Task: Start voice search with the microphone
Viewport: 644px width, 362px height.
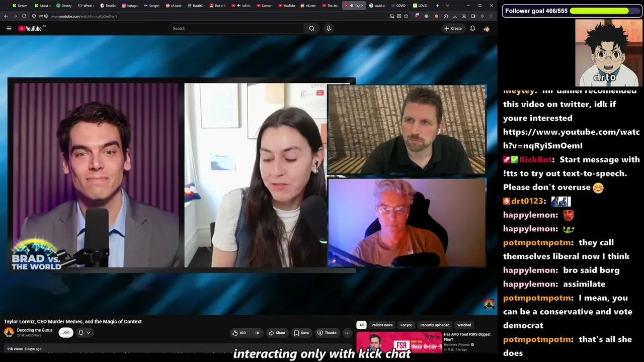Action: [x=329, y=29]
